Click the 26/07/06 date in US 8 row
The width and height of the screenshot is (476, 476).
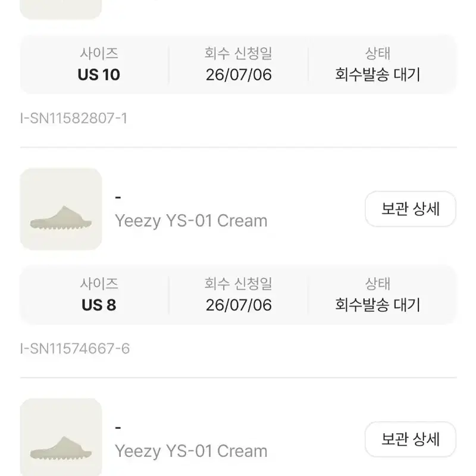[239, 305]
